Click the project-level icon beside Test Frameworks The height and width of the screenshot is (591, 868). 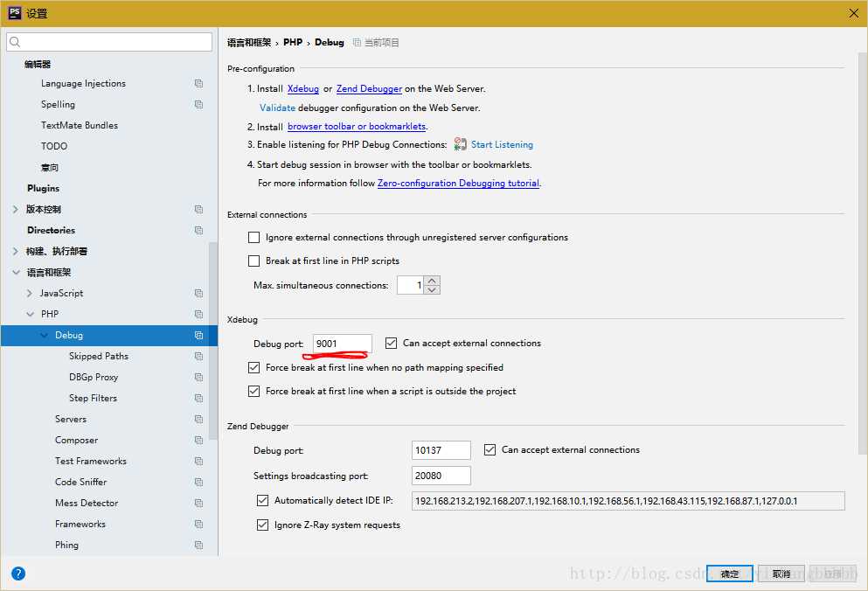[198, 461]
